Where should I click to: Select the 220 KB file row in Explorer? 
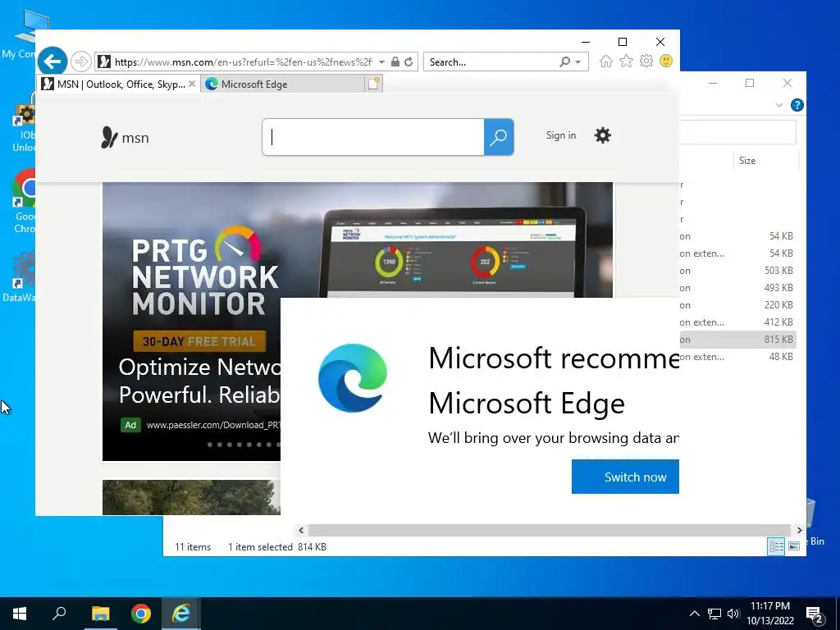(x=737, y=305)
